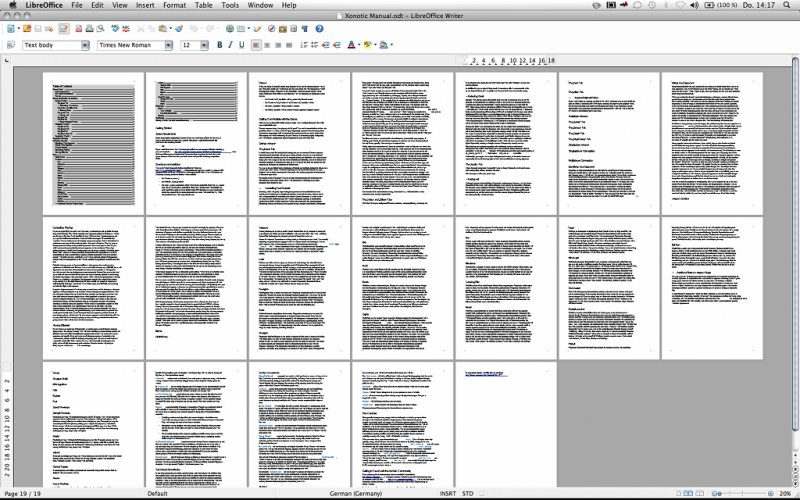Open the Format menu
Viewport: 800px width, 500px height.
point(174,5)
